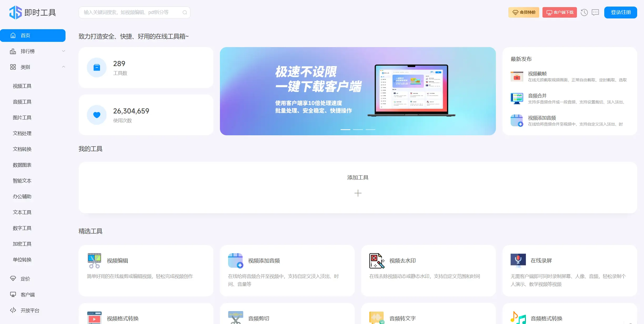
Task: Open the 会员特价 member offer button
Action: (524, 12)
